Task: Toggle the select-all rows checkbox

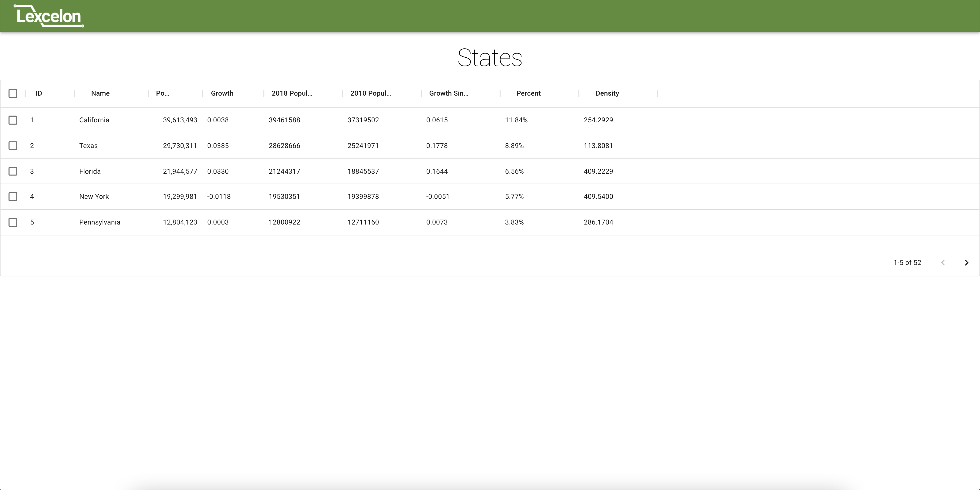Action: [x=13, y=93]
